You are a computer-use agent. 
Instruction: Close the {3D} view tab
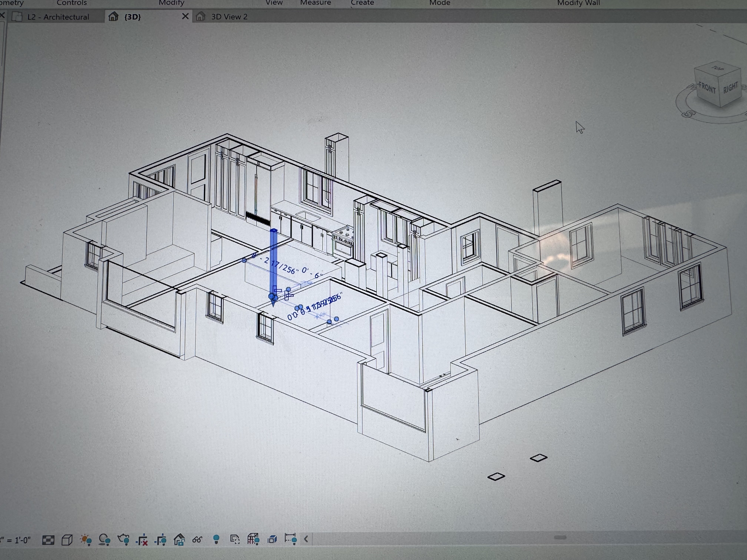pyautogui.click(x=185, y=16)
